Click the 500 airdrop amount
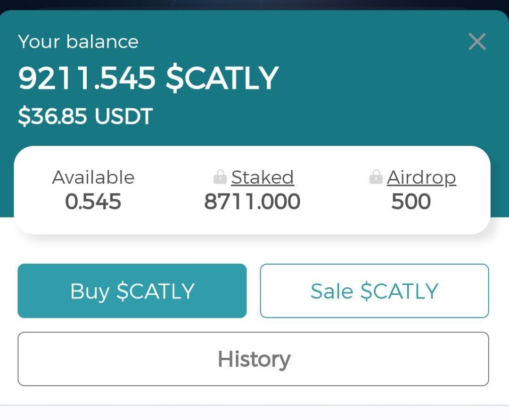The height and width of the screenshot is (420, 509). pos(411,202)
